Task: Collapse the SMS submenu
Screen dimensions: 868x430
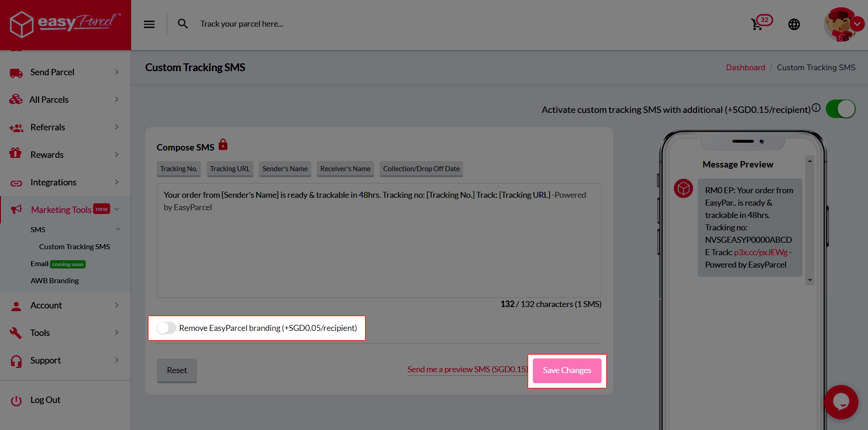Action: click(x=118, y=229)
